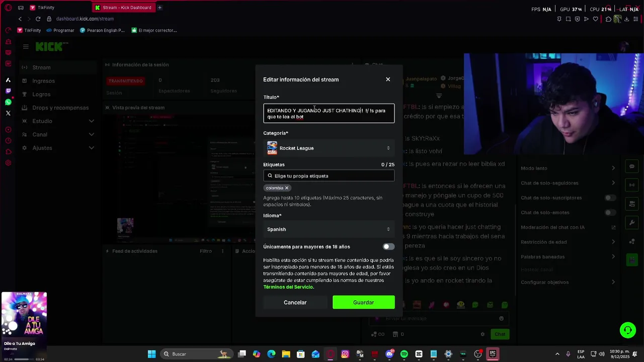Reload the current page
The width and height of the screenshot is (644, 362).
point(38,19)
